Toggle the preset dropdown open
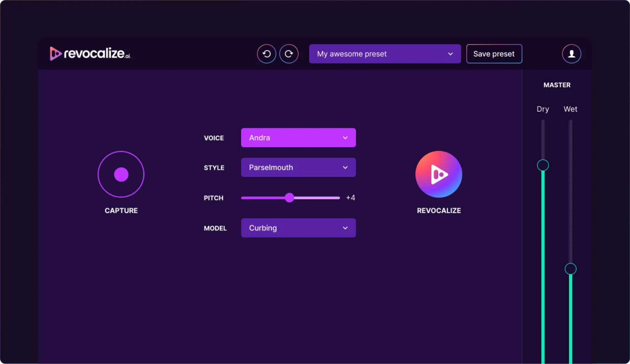This screenshot has width=630, height=364. (x=450, y=53)
